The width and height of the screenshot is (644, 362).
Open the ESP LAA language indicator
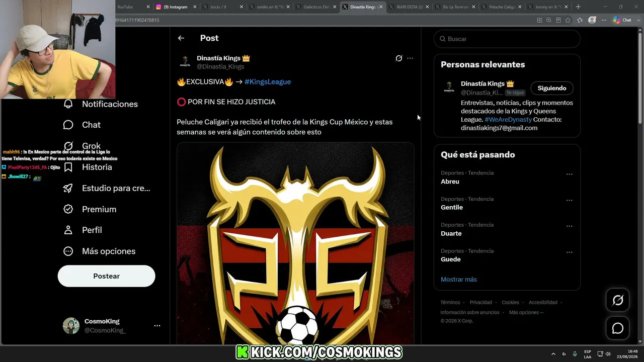click(x=588, y=354)
